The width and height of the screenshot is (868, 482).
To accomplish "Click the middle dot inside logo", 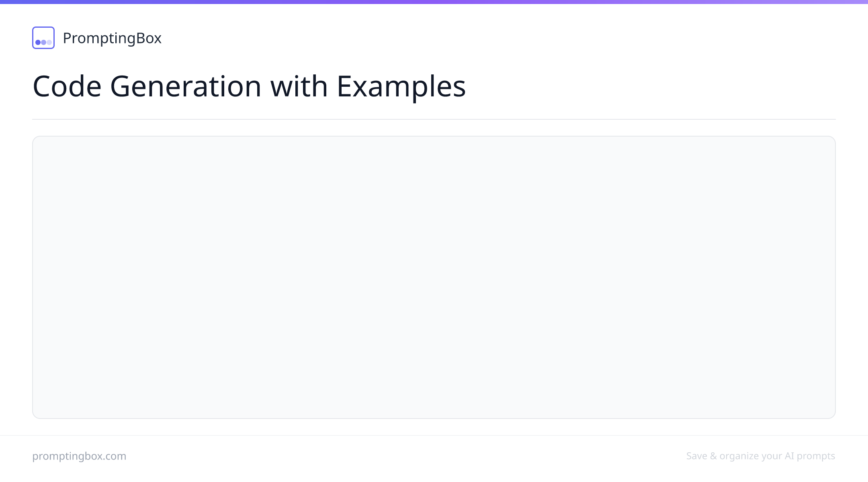I will pyautogui.click(x=43, y=42).
